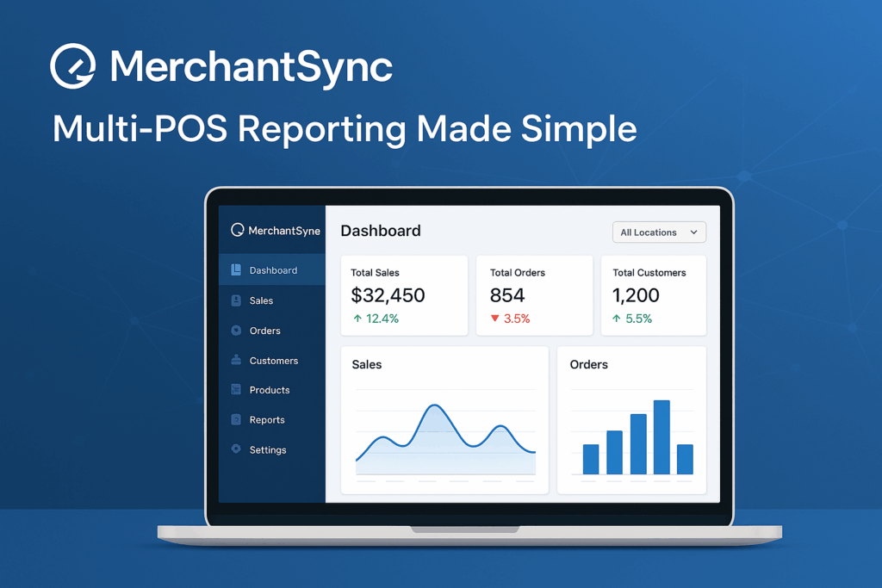Click the Total Orders 3.5% decrease indicator
882x588 pixels.
click(x=510, y=319)
